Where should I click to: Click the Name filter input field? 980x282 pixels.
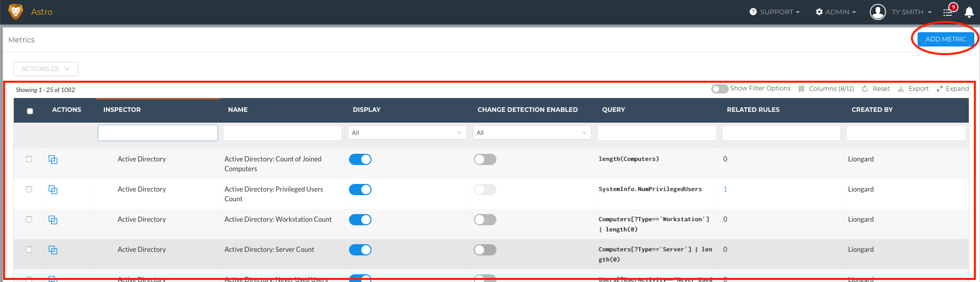[282, 133]
